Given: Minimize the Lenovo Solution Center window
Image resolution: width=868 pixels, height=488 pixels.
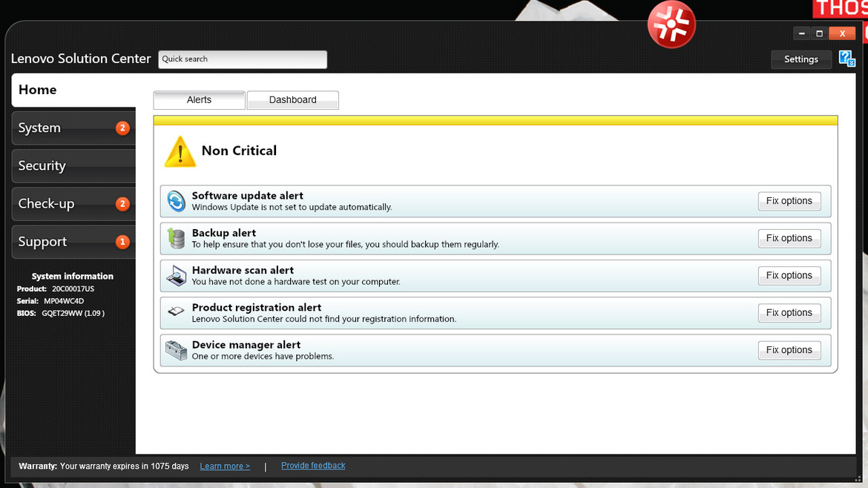Looking at the screenshot, I should [801, 34].
